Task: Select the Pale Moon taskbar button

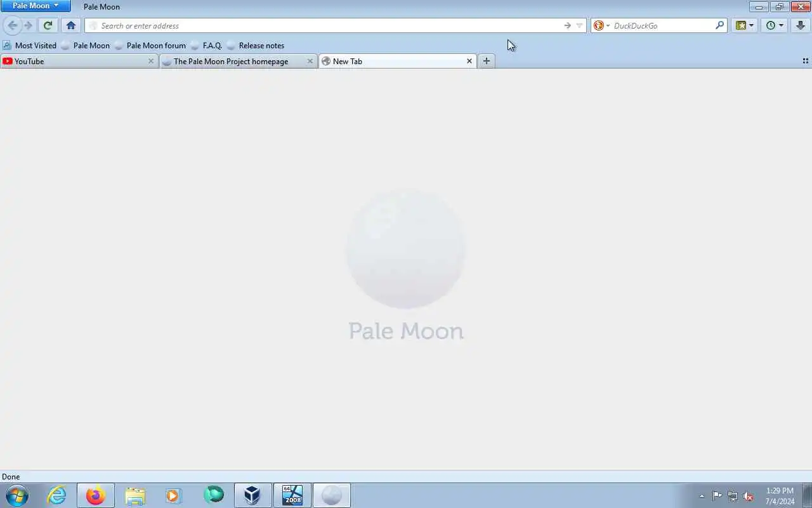Action: tap(332, 495)
